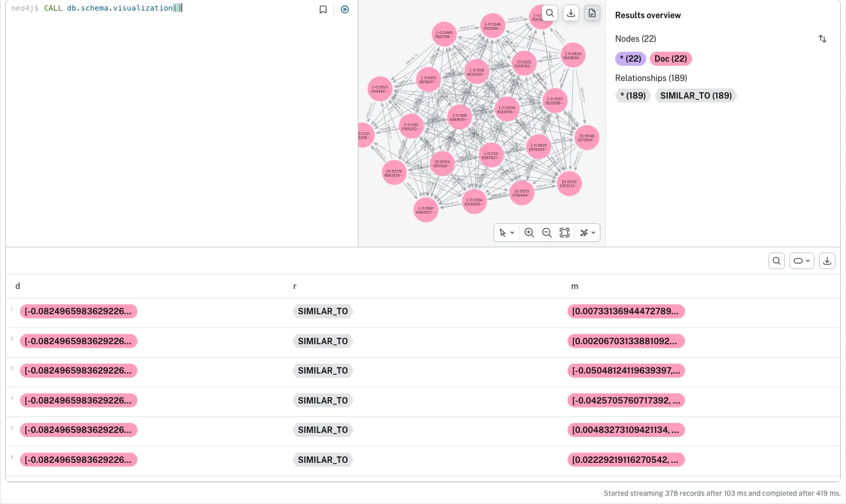This screenshot has width=846, height=504.
Task: Select graph node [0.0048 3273109
Action: point(586,137)
